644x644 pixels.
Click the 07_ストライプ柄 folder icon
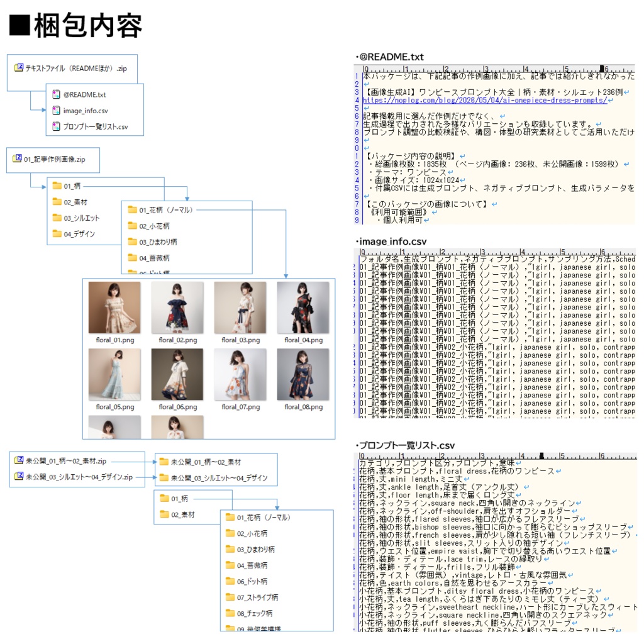tap(230, 597)
